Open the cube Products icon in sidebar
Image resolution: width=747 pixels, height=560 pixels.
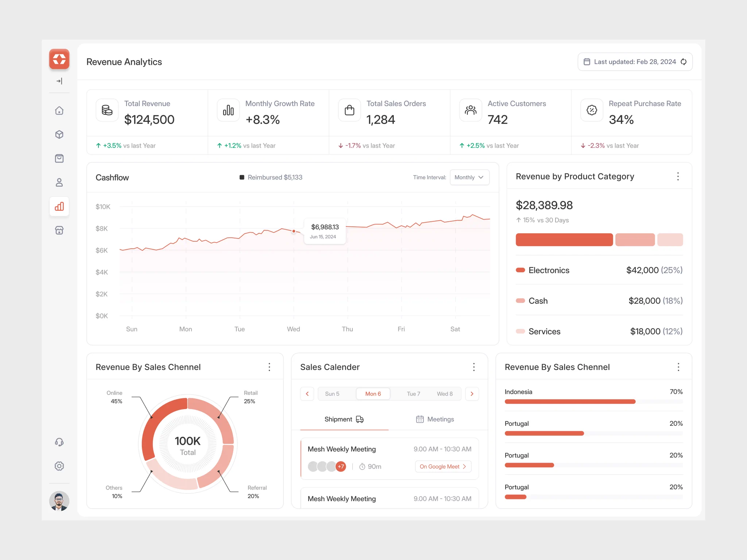click(x=59, y=135)
